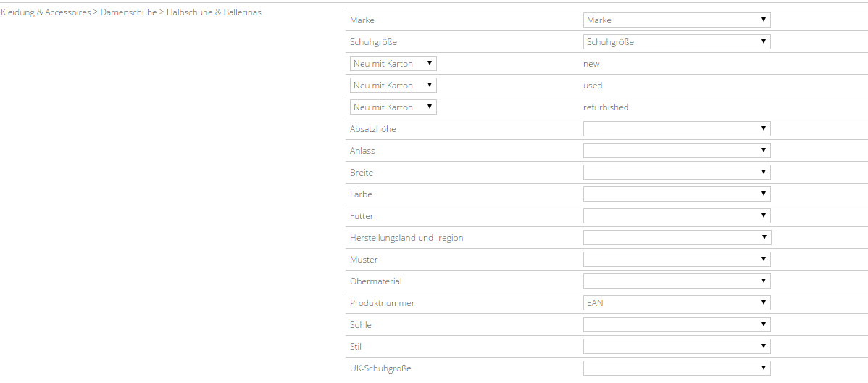Open the Produktnummer EAN dropdown
The image size is (868, 383).
(x=676, y=303)
